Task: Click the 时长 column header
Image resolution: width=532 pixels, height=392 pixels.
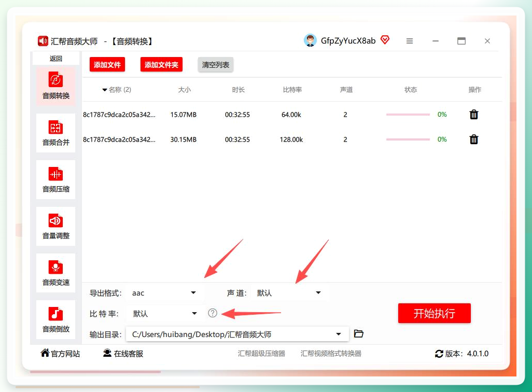Action: (238, 90)
